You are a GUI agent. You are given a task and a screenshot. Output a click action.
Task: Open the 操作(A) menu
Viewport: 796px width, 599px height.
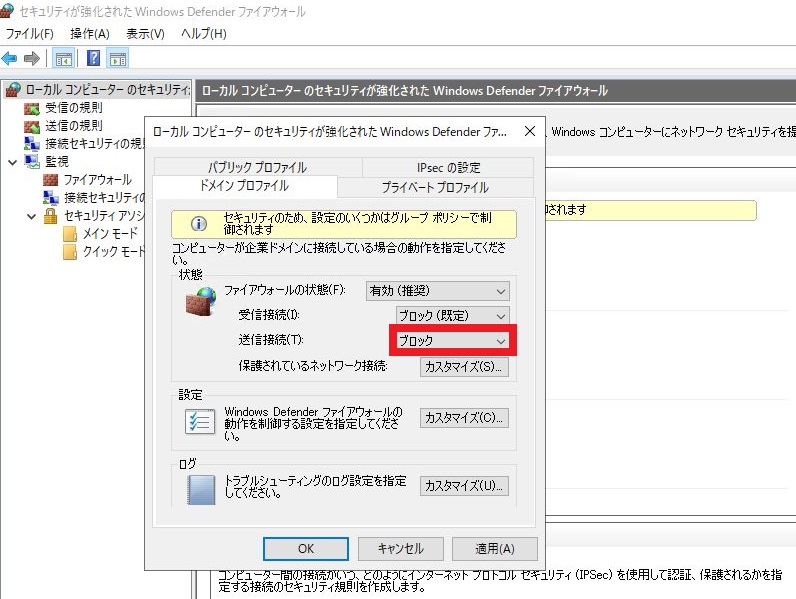(x=90, y=34)
